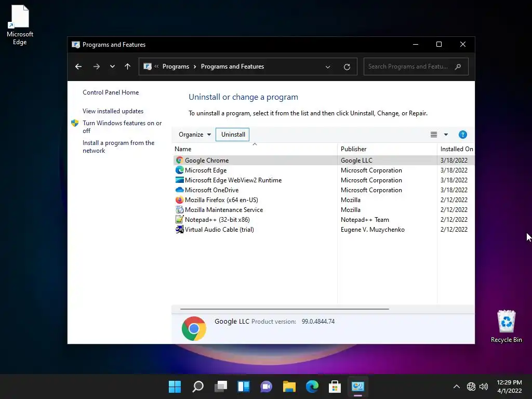The image size is (532, 399).
Task: Click the volume speaker tray icon
Action: pos(484,387)
